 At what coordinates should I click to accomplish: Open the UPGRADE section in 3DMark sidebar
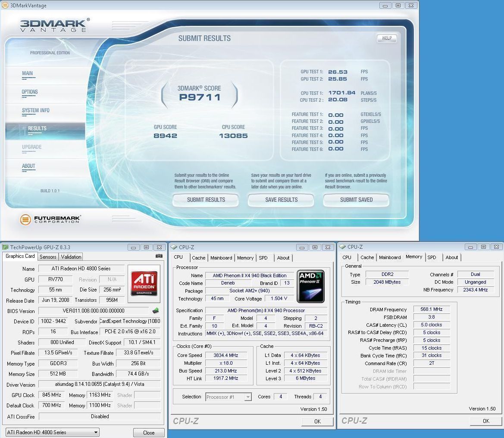coord(31,147)
